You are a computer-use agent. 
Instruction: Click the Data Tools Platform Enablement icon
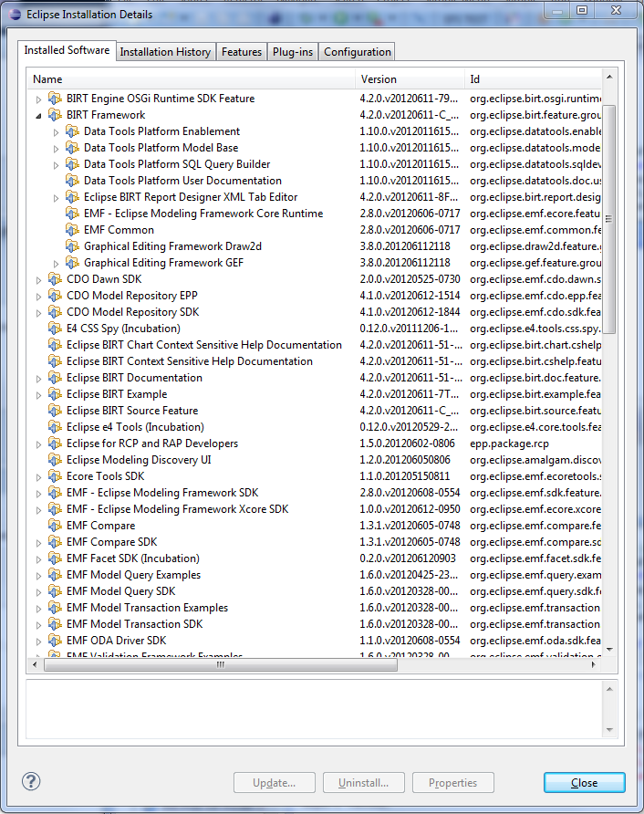[x=72, y=131]
